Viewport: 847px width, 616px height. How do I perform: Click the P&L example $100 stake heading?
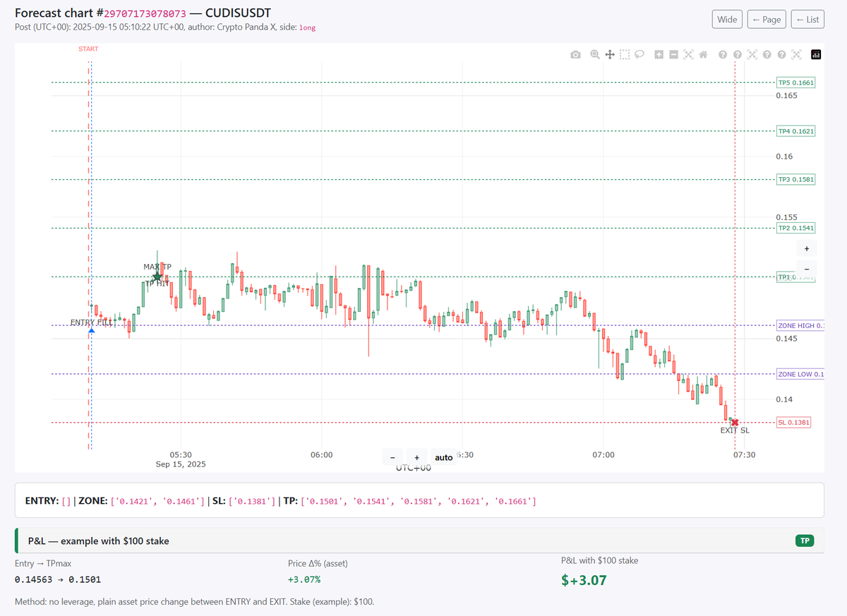pos(99,541)
